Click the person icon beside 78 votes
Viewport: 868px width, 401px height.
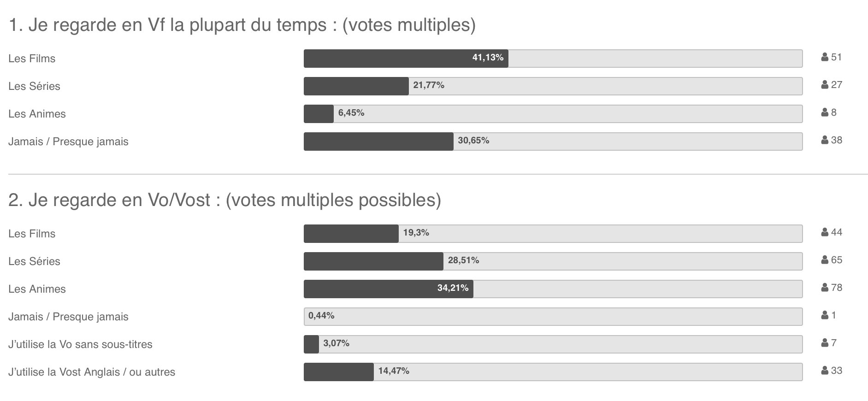click(825, 288)
